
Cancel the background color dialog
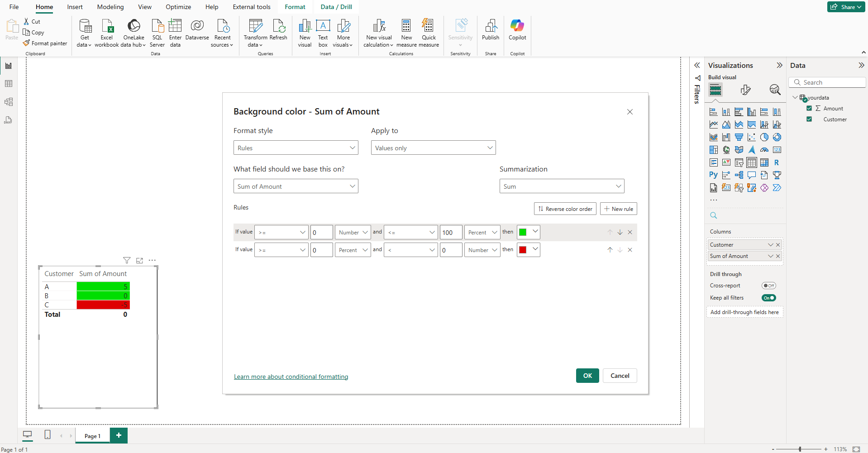(x=620, y=376)
